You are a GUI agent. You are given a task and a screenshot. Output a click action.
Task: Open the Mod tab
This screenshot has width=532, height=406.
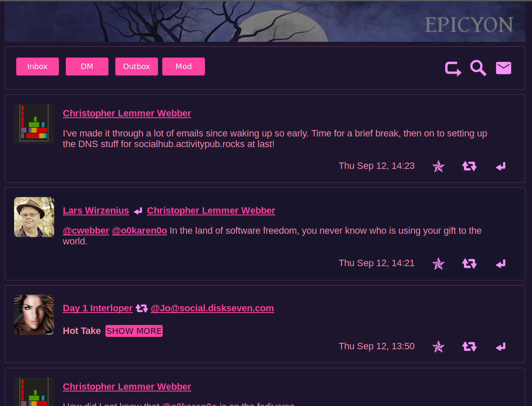[x=184, y=67]
